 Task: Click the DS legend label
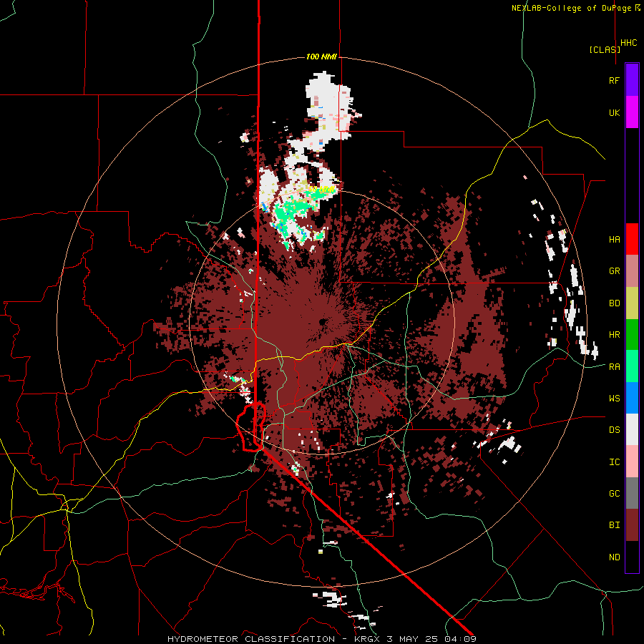click(x=614, y=429)
